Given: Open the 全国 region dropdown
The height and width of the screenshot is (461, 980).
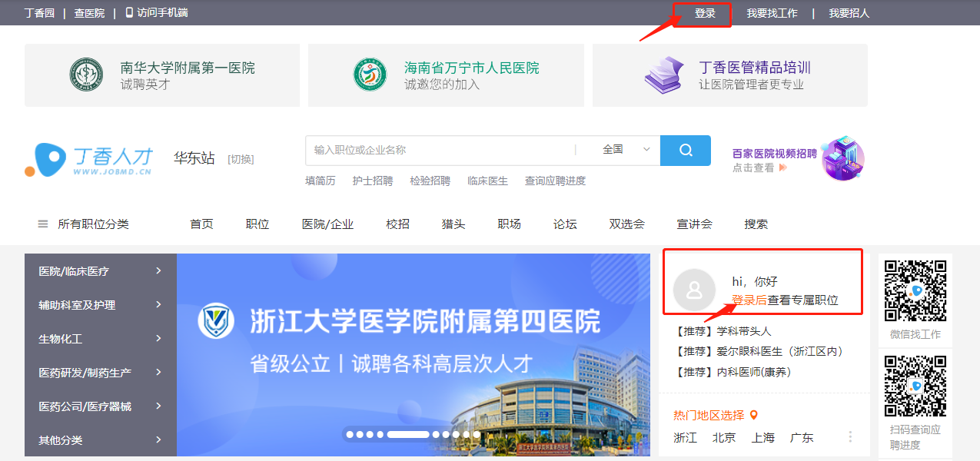Looking at the screenshot, I should (x=626, y=150).
